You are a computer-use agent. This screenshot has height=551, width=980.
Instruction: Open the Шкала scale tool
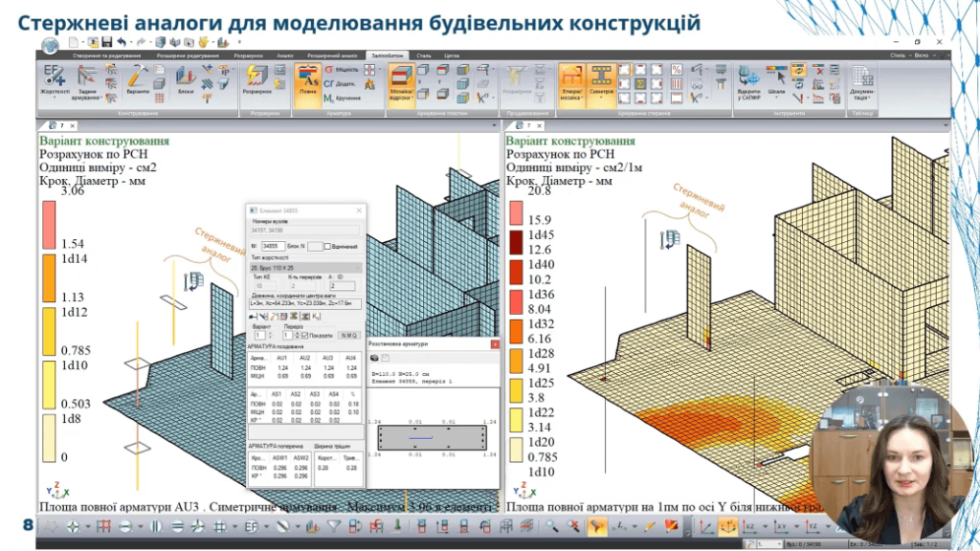click(x=775, y=77)
